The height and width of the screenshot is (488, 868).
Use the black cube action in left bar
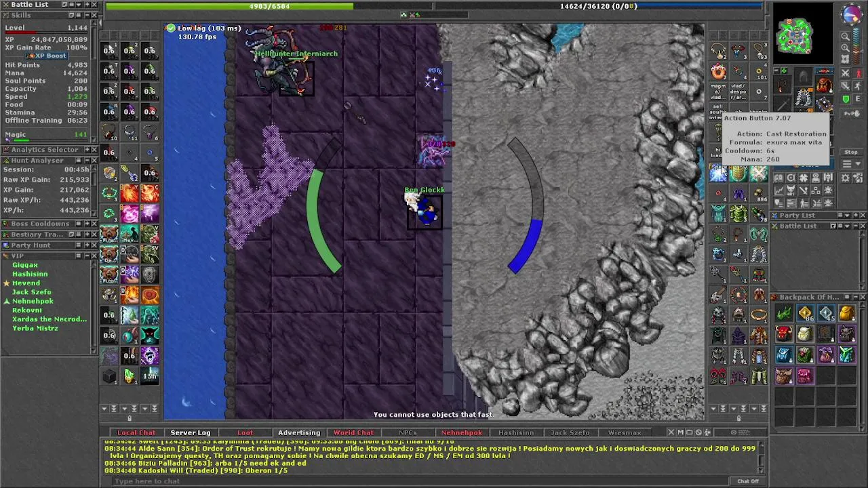coord(108,375)
